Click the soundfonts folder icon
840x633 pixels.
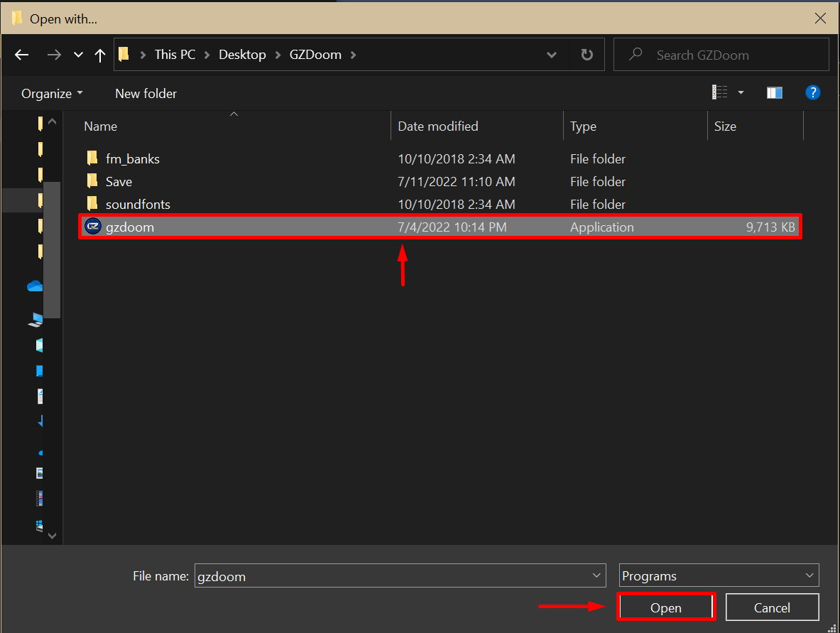(x=92, y=204)
